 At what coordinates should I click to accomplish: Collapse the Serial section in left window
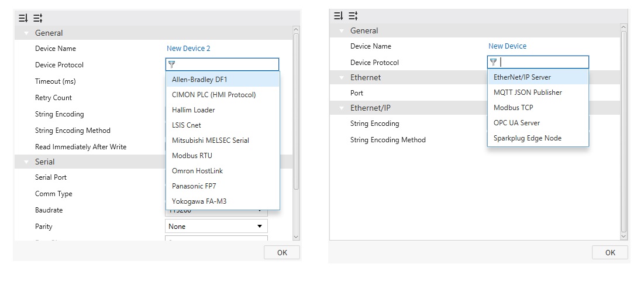point(26,162)
